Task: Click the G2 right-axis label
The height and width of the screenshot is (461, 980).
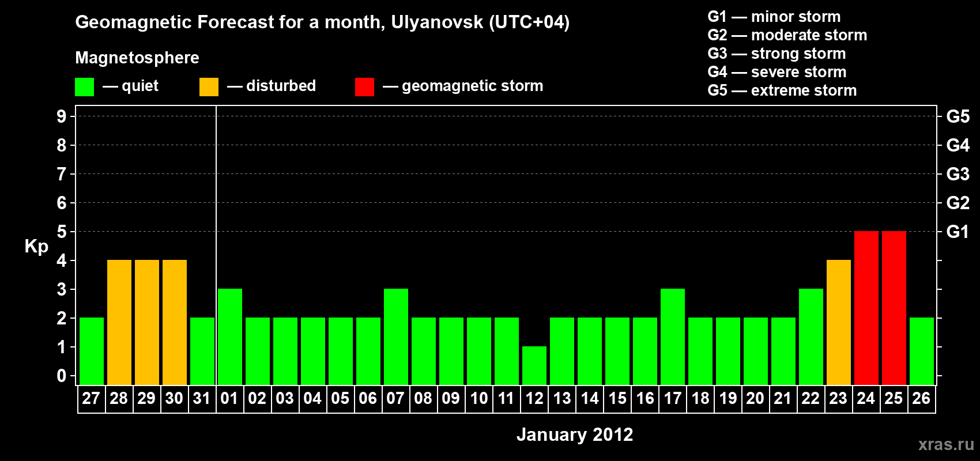Action: [958, 203]
